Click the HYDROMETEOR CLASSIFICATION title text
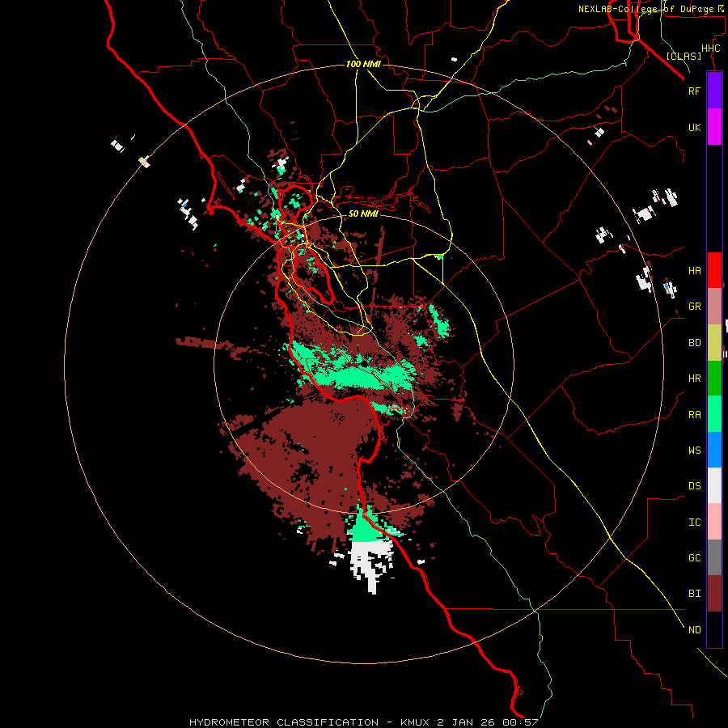728x728 pixels. pos(284,722)
